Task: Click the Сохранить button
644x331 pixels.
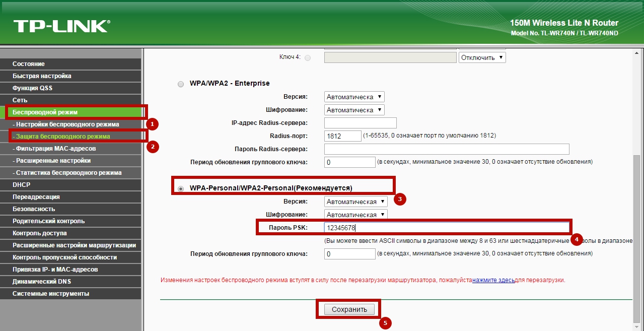Action: (x=349, y=309)
